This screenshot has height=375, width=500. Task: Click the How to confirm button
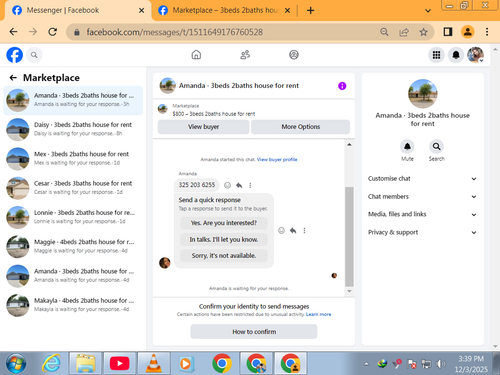coord(254,332)
